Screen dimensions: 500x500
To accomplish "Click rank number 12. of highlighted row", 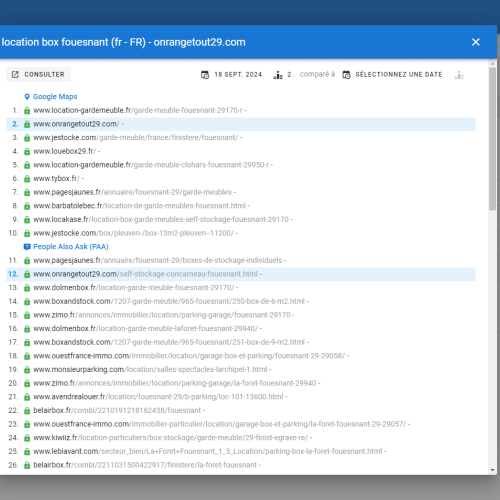I will [13, 274].
